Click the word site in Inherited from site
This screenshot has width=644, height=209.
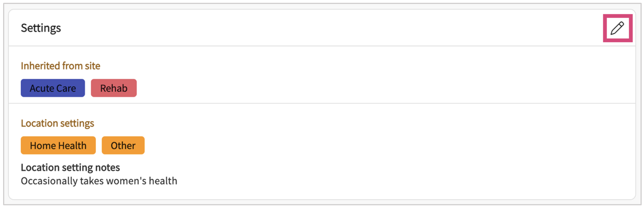pos(92,66)
